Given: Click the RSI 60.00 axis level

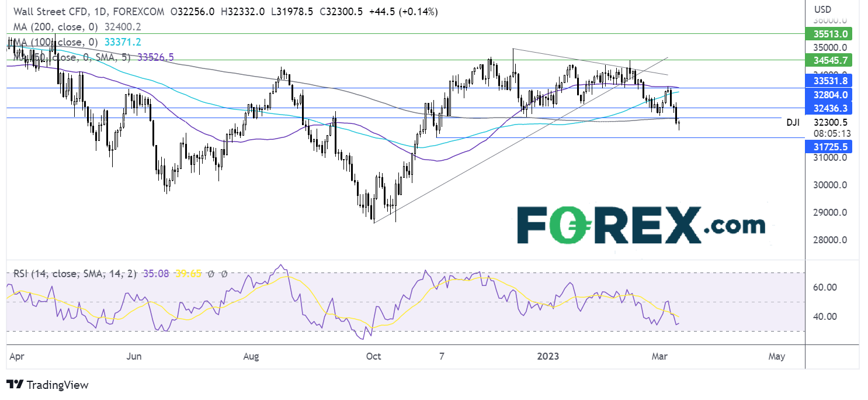Looking at the screenshot, I should pos(825,287).
